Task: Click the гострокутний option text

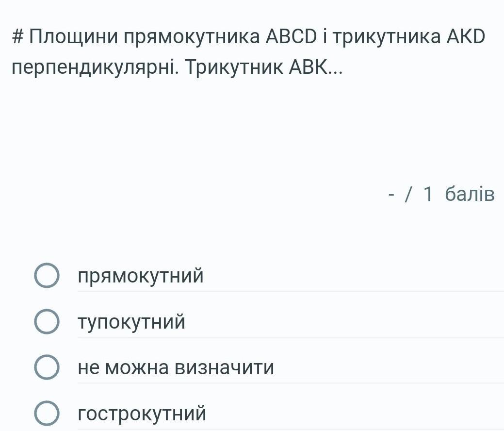Action: click(x=142, y=414)
